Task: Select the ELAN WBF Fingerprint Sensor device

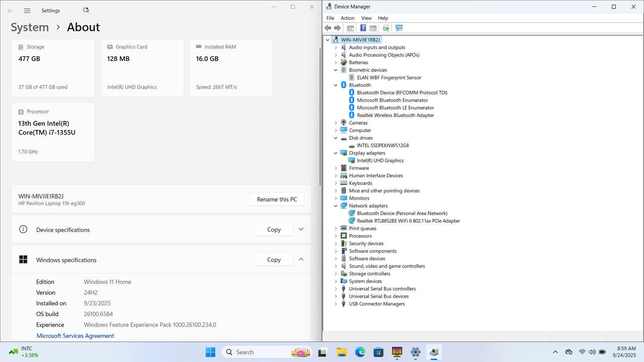Action: 389,78
